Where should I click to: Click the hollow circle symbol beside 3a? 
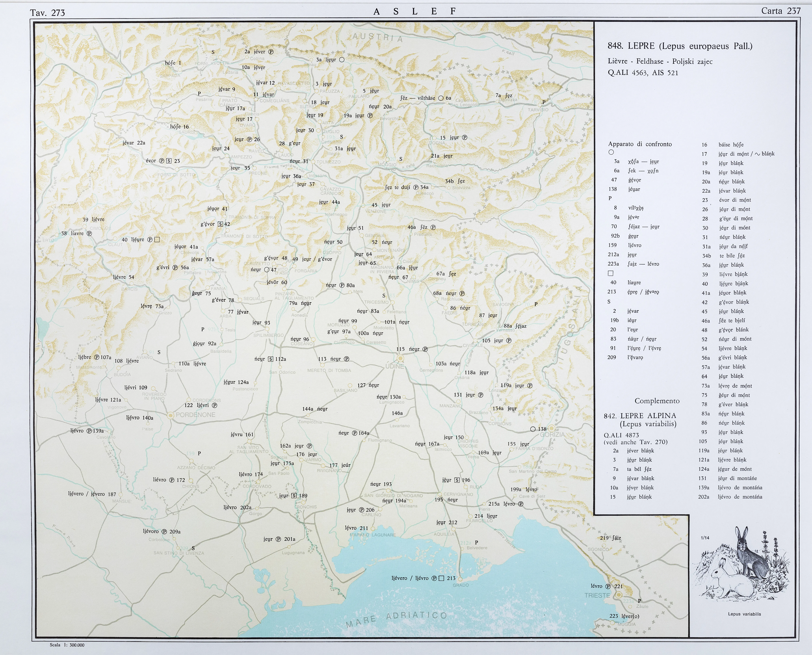[342, 60]
